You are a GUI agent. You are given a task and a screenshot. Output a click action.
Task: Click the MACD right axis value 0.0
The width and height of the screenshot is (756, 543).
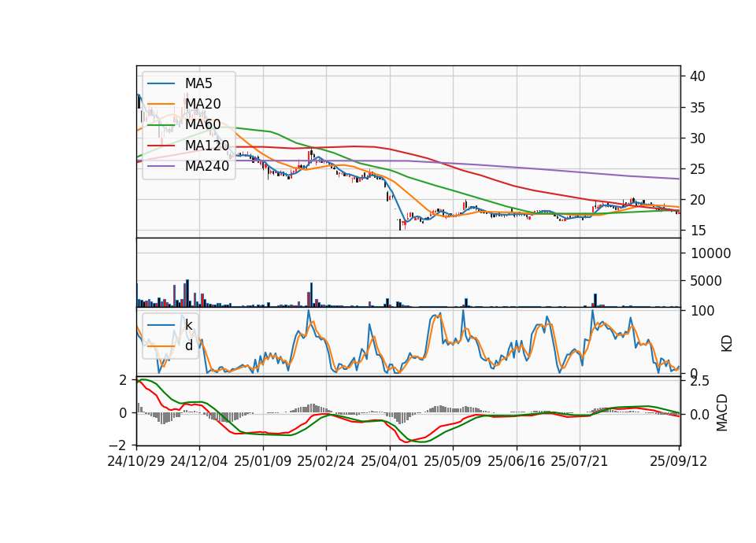click(699, 415)
